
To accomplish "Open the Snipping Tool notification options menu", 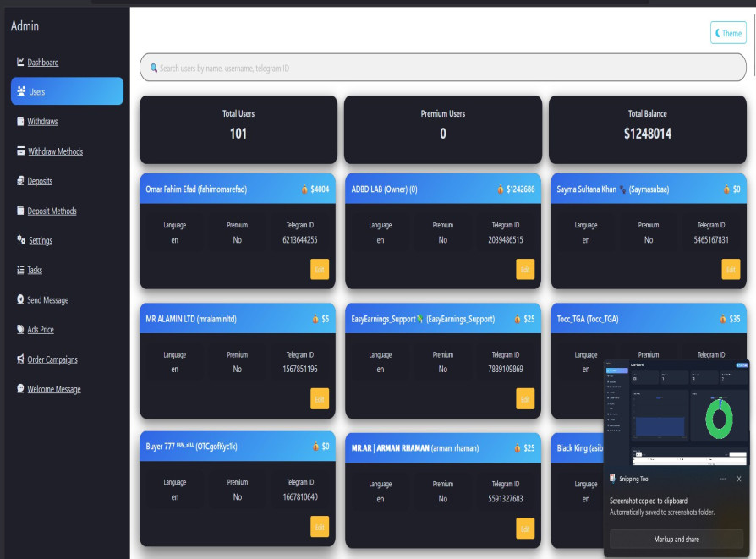I will pos(720,479).
